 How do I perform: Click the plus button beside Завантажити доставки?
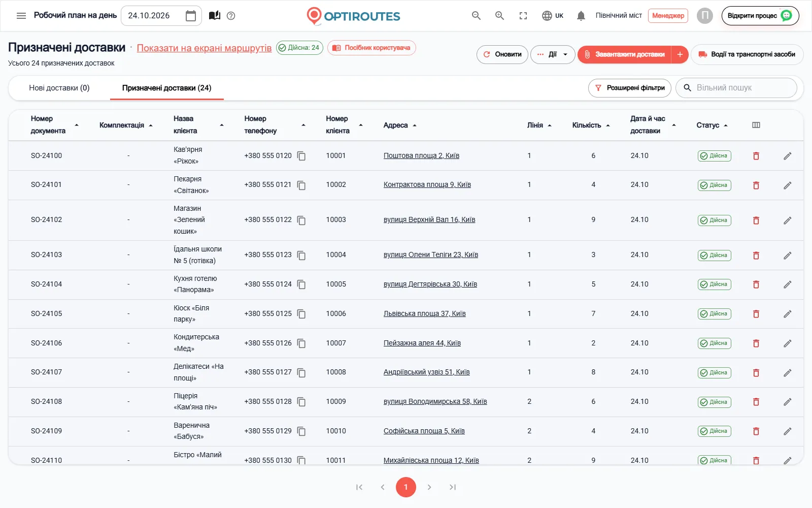click(x=680, y=54)
